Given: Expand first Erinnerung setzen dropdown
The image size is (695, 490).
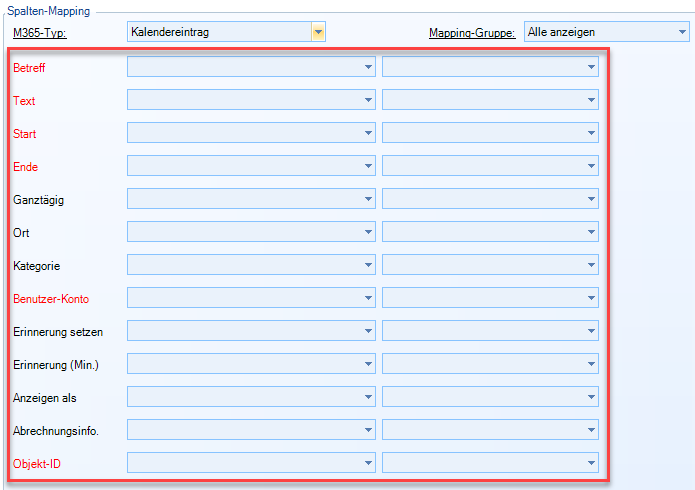Looking at the screenshot, I should tap(251, 331).
